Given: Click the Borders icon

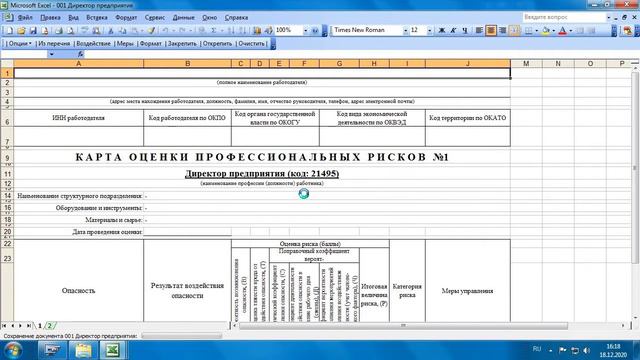Looking at the screenshot, I should tap(529, 31).
